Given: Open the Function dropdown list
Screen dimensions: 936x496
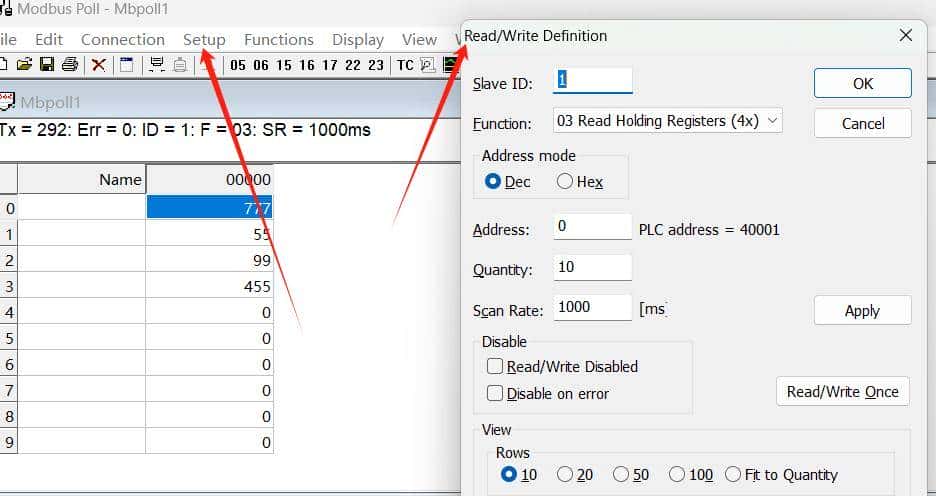Looking at the screenshot, I should [x=667, y=121].
